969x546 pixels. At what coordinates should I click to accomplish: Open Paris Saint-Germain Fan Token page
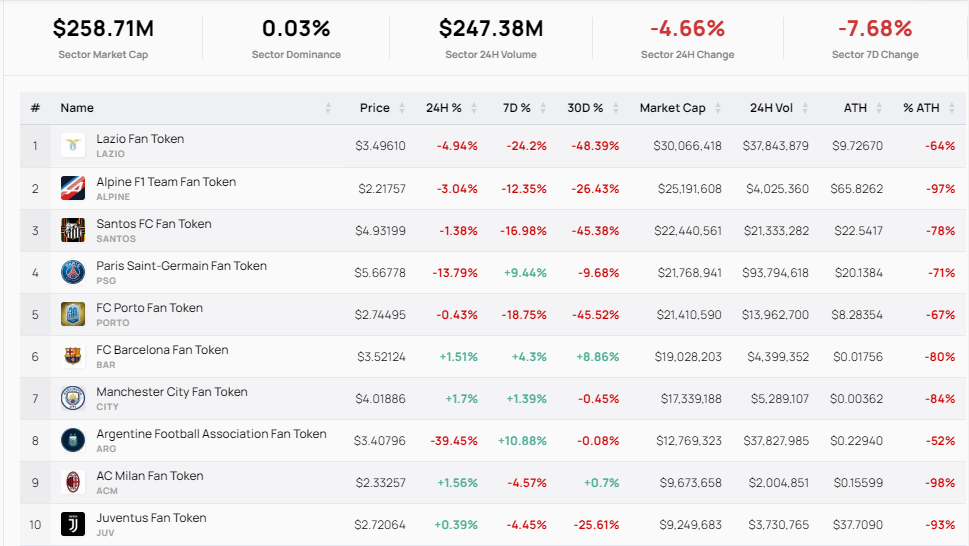click(182, 266)
